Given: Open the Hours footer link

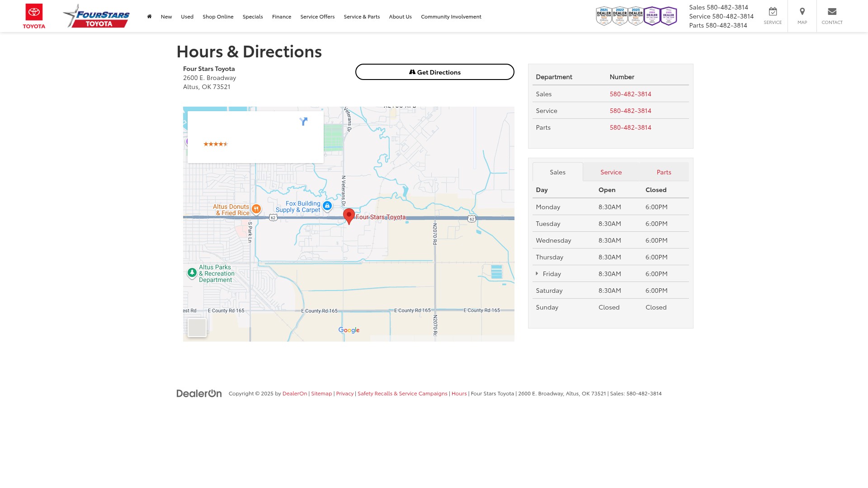Looking at the screenshot, I should point(459,393).
